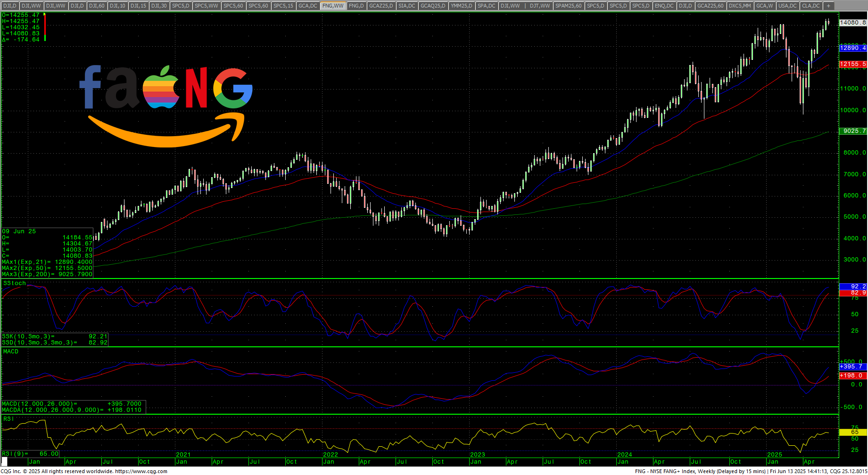The height and width of the screenshot is (475, 868).
Task: Open the GCA,W tab
Action: (x=764, y=6)
